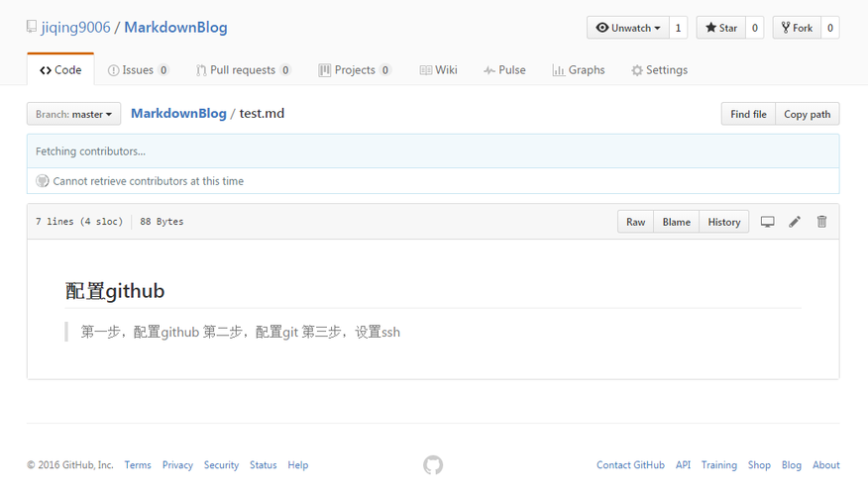Open Blog footer link

792,465
